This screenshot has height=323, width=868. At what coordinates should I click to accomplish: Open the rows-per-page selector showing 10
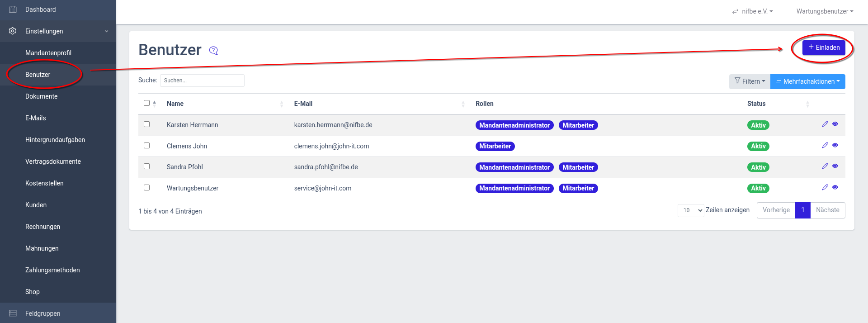click(x=690, y=210)
